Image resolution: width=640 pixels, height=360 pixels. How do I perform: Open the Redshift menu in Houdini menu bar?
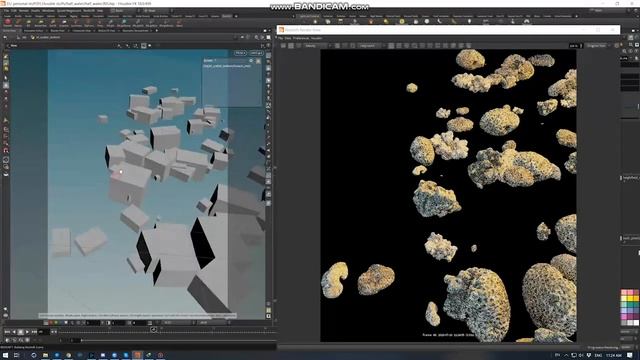(89, 11)
